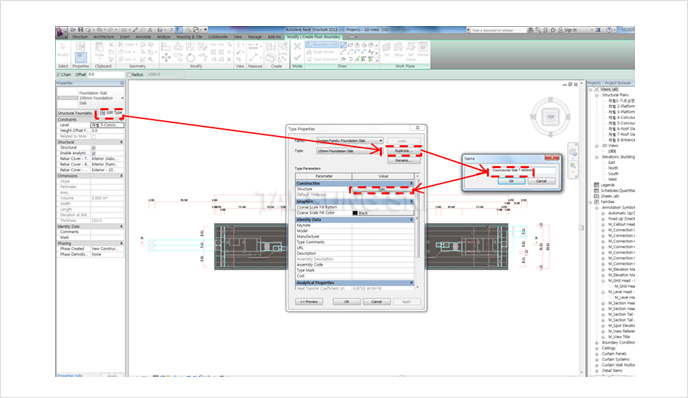688x398 pixels.
Task: Collapse the Construction group in Type Properties
Action: point(411,183)
